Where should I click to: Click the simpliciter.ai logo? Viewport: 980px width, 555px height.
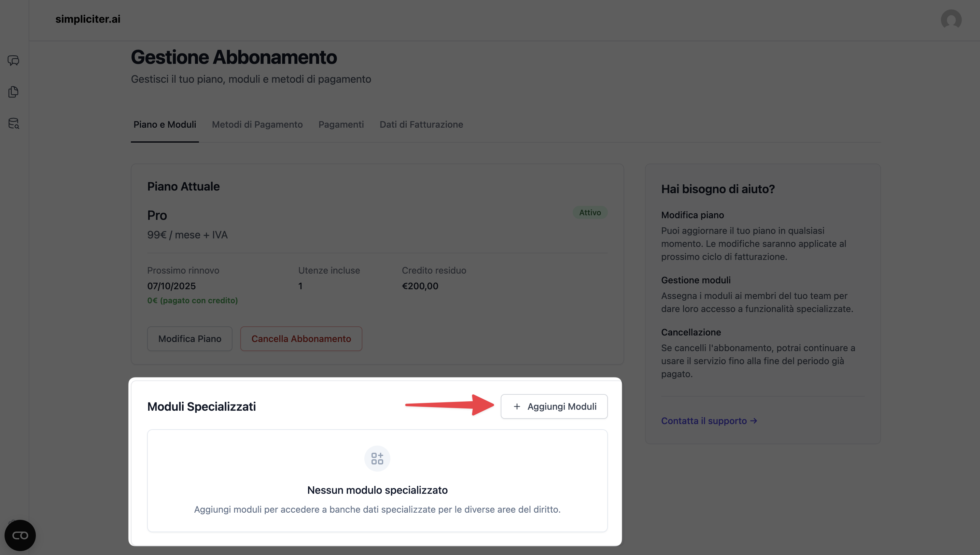click(88, 19)
